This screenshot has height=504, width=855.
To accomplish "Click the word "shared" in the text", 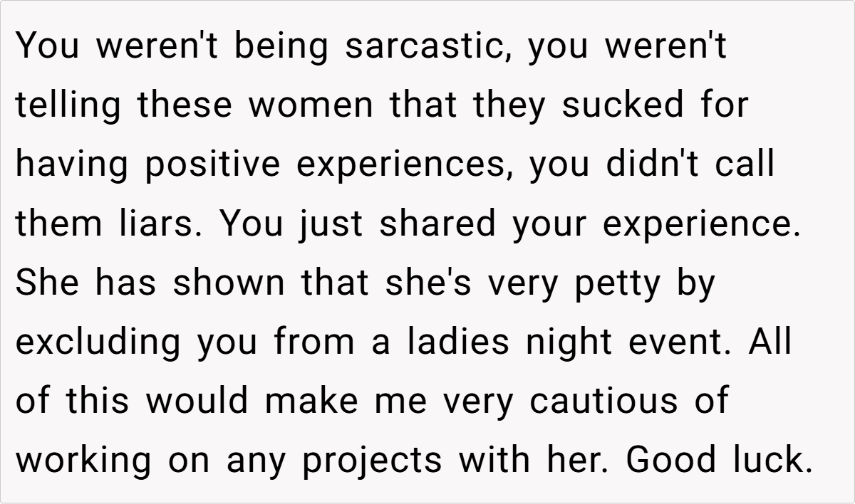I will click(x=436, y=224).
